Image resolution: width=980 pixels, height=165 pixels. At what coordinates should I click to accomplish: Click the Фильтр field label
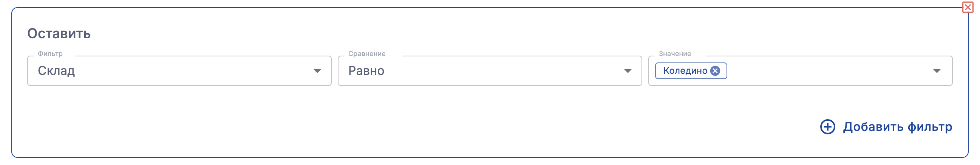(50, 54)
